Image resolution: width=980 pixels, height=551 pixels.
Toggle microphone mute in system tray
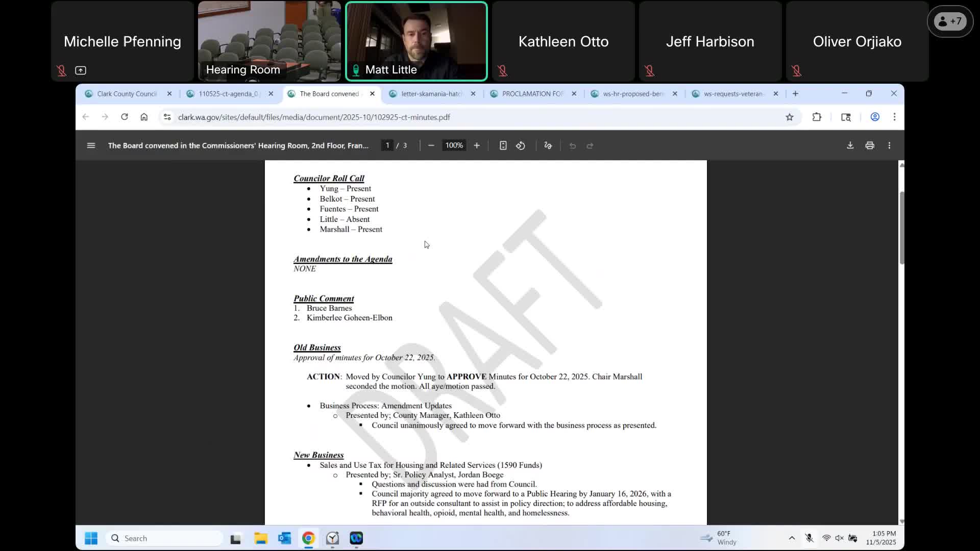pos(809,538)
